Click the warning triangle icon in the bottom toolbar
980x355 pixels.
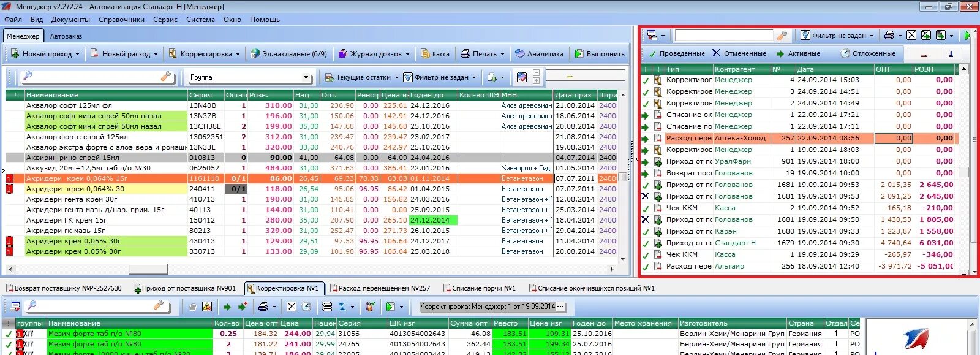pyautogui.click(x=207, y=307)
